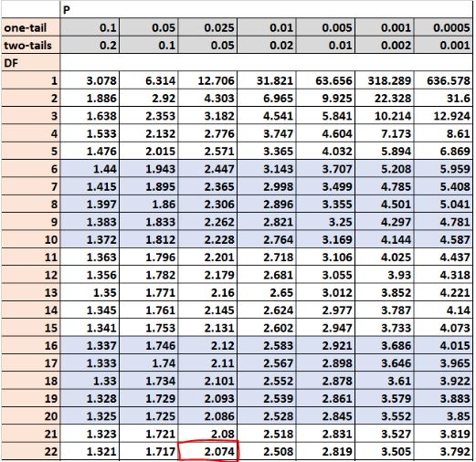Click the one-tail 0.025 header value
The width and height of the screenshot is (476, 462).
point(207,27)
